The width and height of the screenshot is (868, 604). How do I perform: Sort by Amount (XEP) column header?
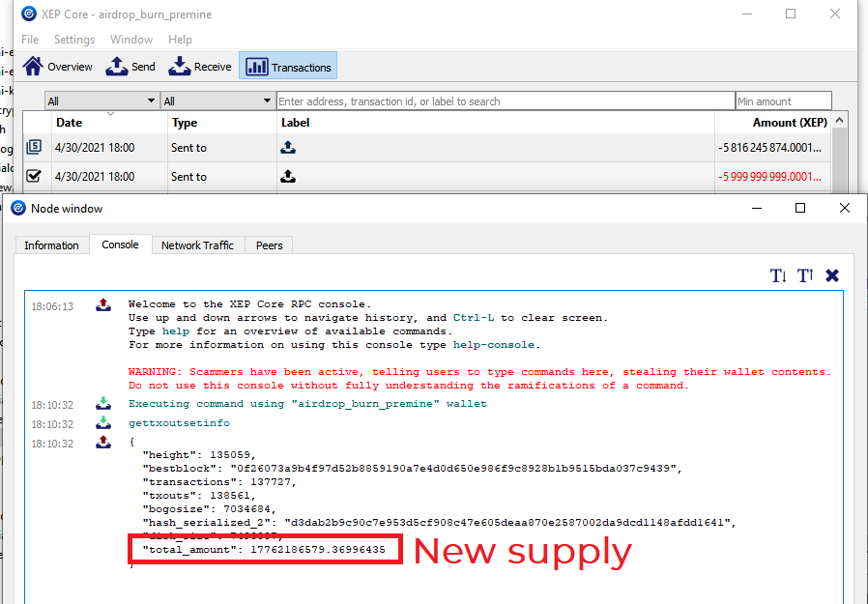click(x=772, y=123)
